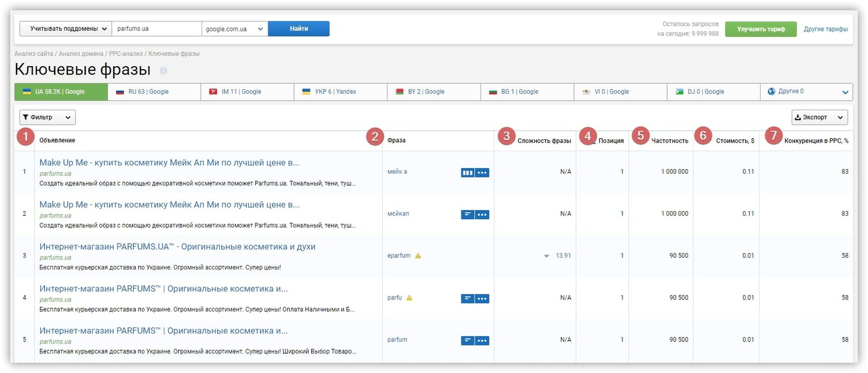The height and width of the screenshot is (373, 868).
Task: Click warning triangle next to eparfum
Action: 418,256
